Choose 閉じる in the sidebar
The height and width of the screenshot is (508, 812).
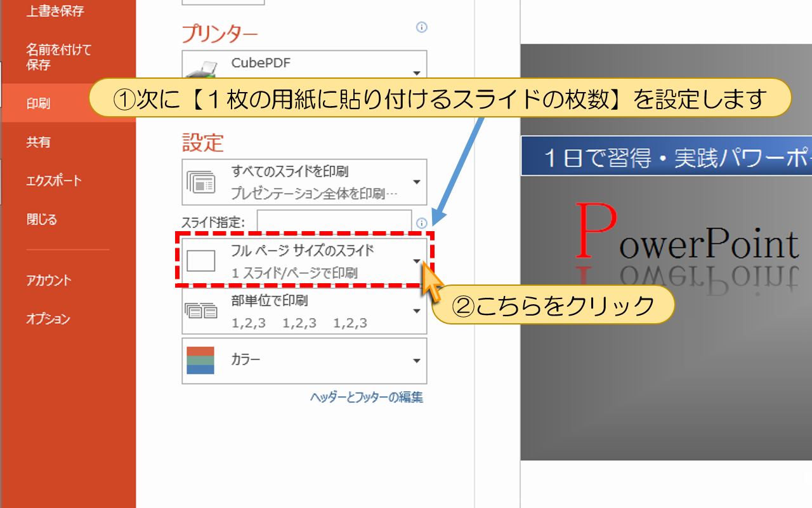tap(41, 220)
